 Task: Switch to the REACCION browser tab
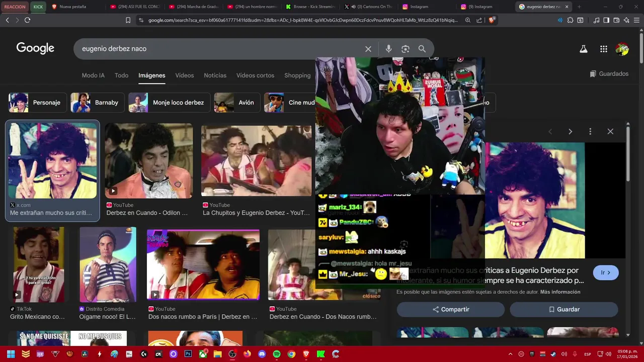pos(15,7)
